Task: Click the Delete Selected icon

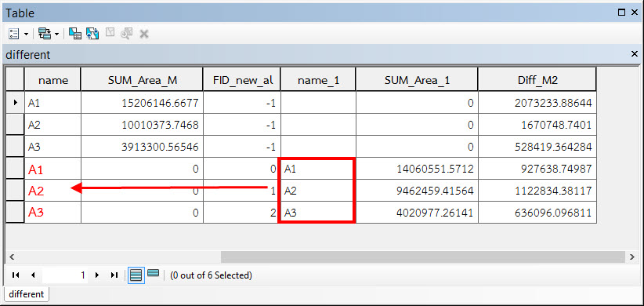Action: (143, 34)
